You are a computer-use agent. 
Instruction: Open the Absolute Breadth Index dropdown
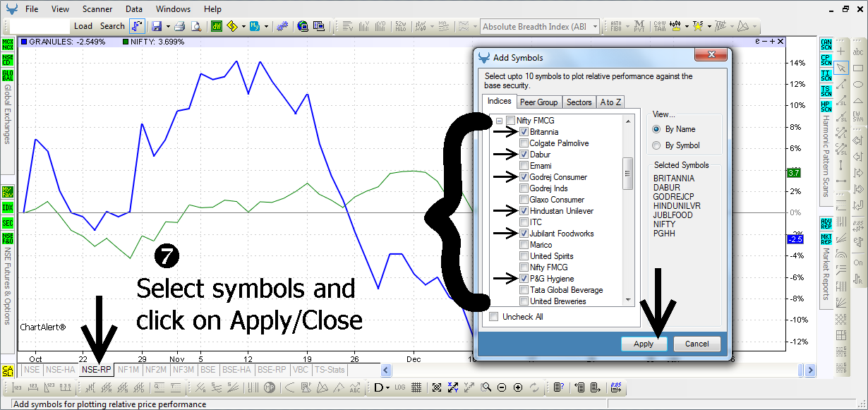click(595, 27)
